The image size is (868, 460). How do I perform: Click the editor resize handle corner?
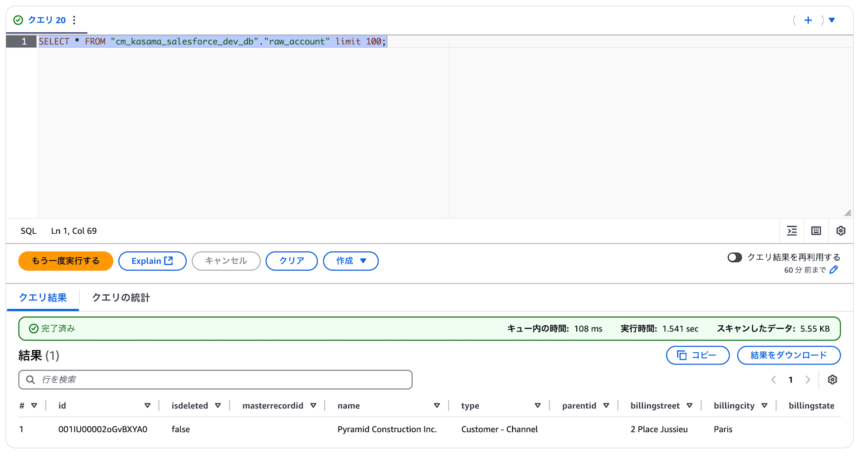point(848,213)
